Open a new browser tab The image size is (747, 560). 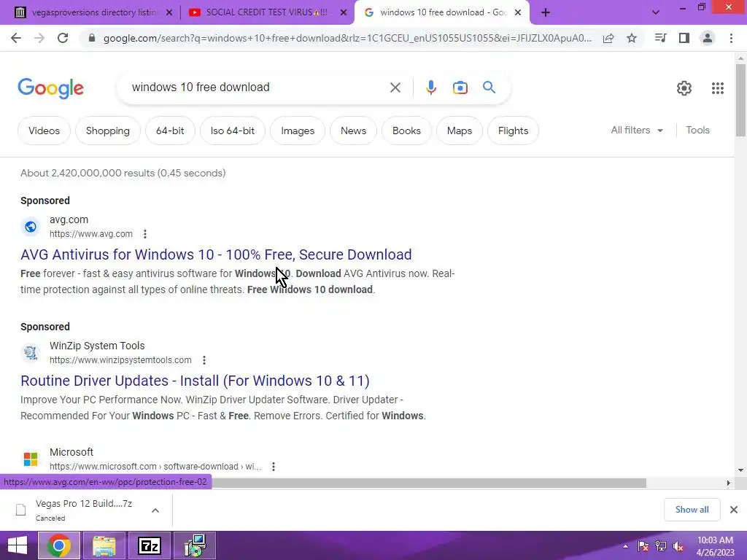click(546, 12)
